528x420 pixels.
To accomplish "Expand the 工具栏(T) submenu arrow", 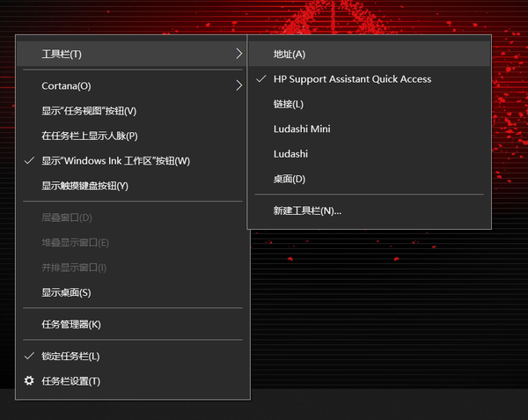I will point(238,55).
